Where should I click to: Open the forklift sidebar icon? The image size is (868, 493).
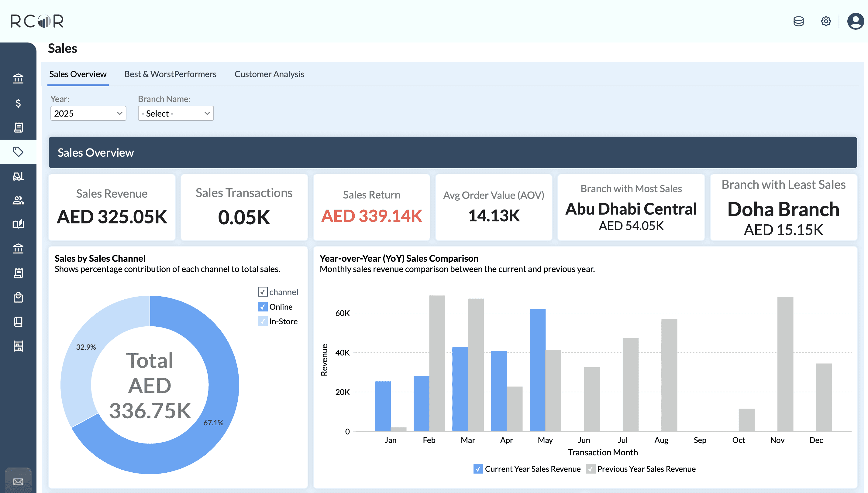18,176
